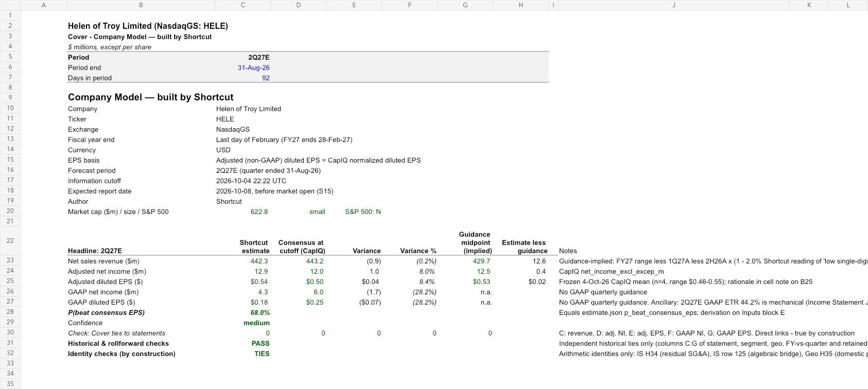Select the consensus adjusted EPS $0.50

point(315,281)
